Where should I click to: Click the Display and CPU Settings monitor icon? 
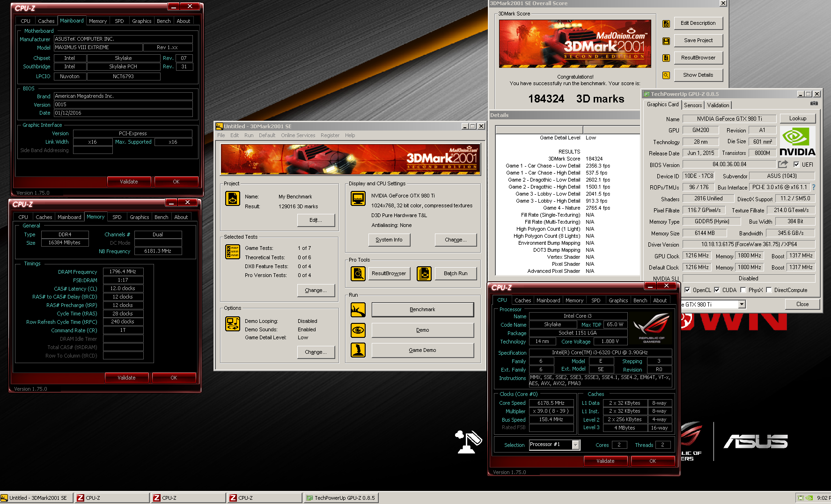(x=358, y=198)
